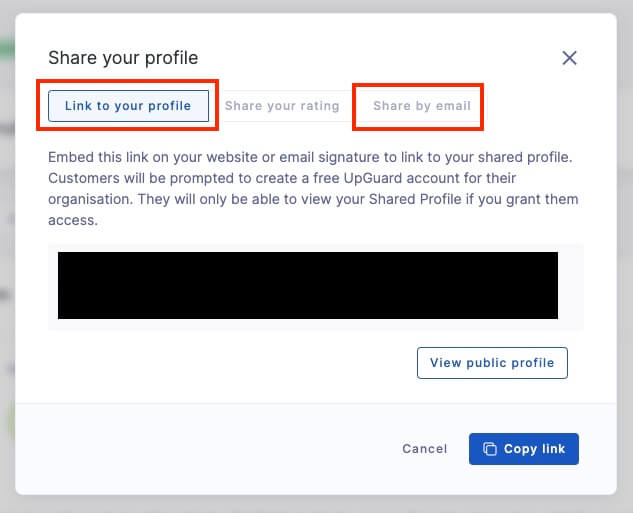Switch to the Share your rating tab
633x513 pixels.
coord(282,106)
